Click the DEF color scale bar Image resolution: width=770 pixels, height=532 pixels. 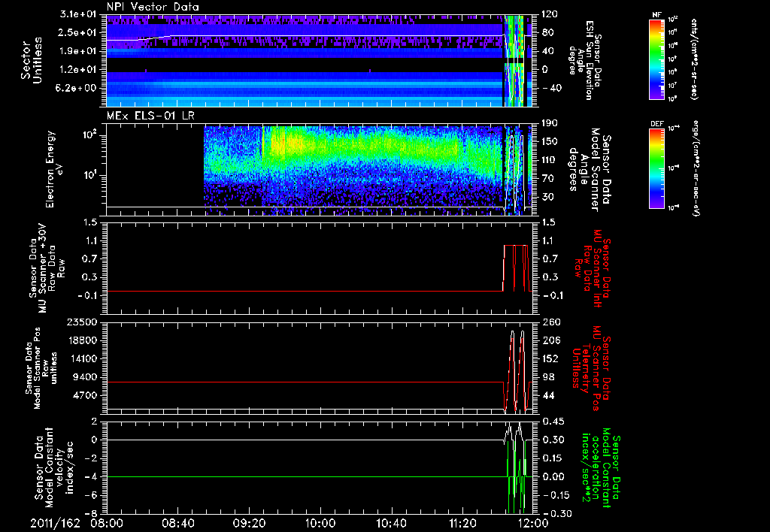[657, 168]
